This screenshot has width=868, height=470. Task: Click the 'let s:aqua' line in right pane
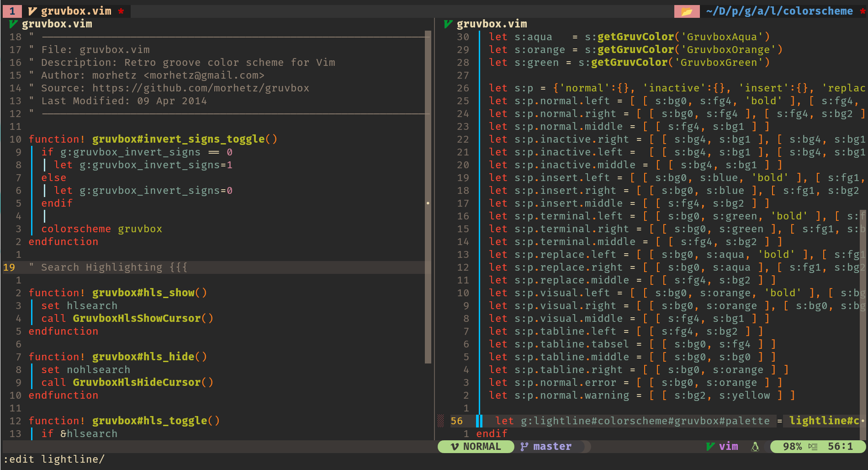(630, 37)
